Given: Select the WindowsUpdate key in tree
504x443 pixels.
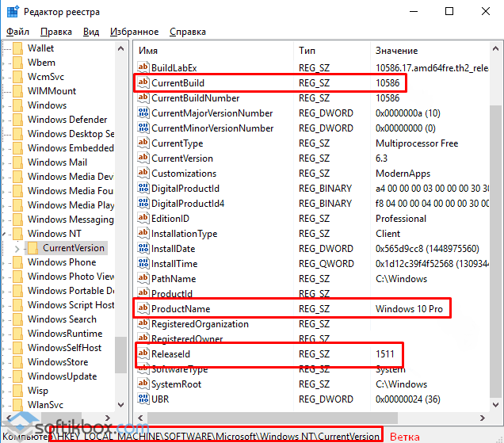Looking at the screenshot, I should pos(62,376).
